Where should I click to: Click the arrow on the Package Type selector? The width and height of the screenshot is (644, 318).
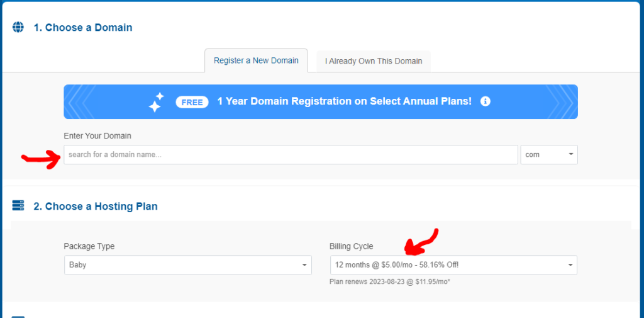[x=304, y=265]
